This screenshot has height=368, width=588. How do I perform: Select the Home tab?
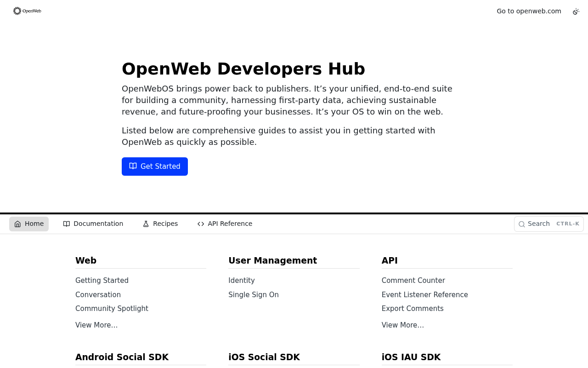(29, 224)
